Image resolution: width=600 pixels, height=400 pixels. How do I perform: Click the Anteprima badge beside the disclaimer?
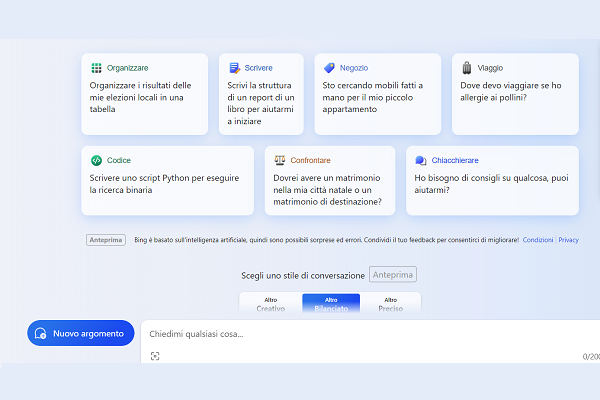(106, 240)
